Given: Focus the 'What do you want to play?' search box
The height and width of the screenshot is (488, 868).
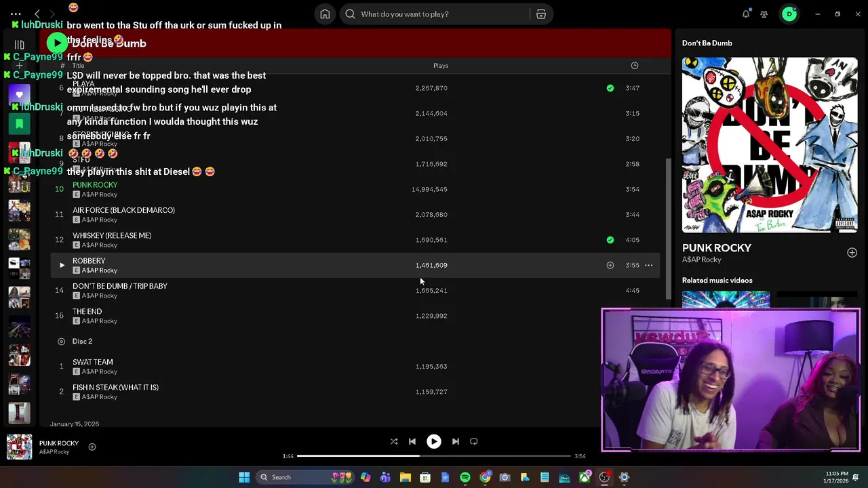Looking at the screenshot, I should [x=434, y=14].
